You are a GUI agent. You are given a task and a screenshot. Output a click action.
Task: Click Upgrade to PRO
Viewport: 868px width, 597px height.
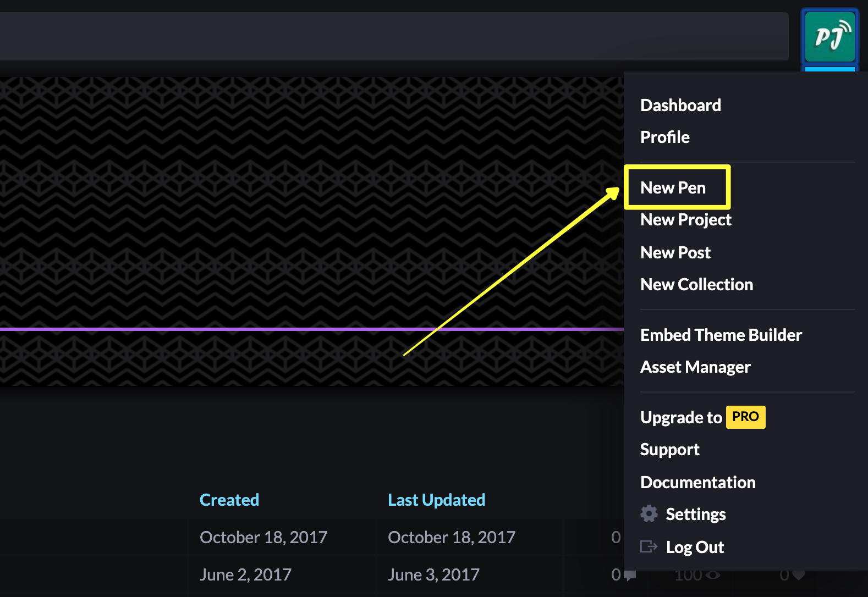point(702,417)
